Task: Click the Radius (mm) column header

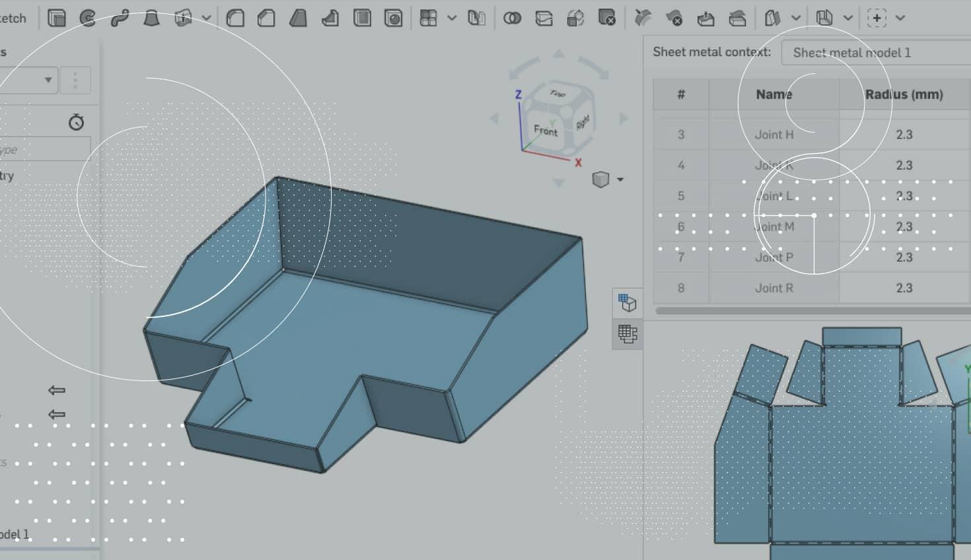Action: 904,94
